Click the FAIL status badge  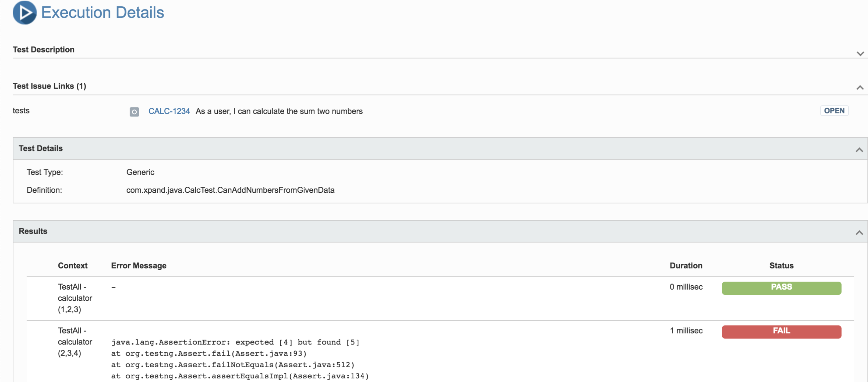(x=781, y=332)
